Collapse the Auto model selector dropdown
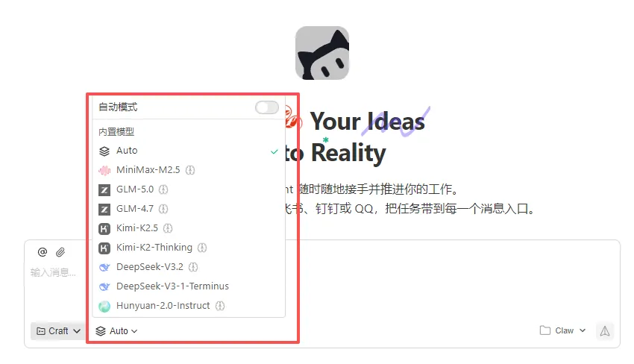 click(116, 331)
